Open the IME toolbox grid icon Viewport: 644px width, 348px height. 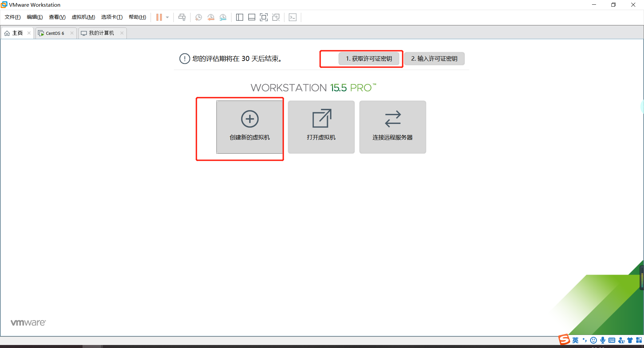tap(639, 340)
